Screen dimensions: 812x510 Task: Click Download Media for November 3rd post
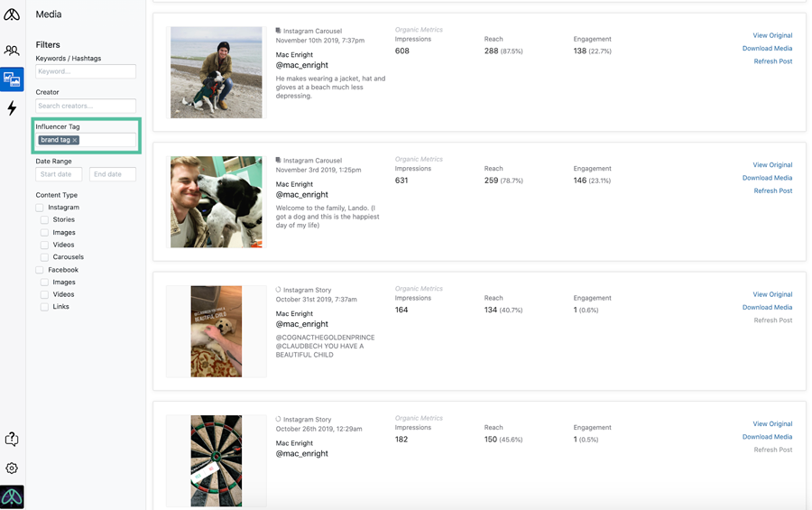tap(767, 178)
